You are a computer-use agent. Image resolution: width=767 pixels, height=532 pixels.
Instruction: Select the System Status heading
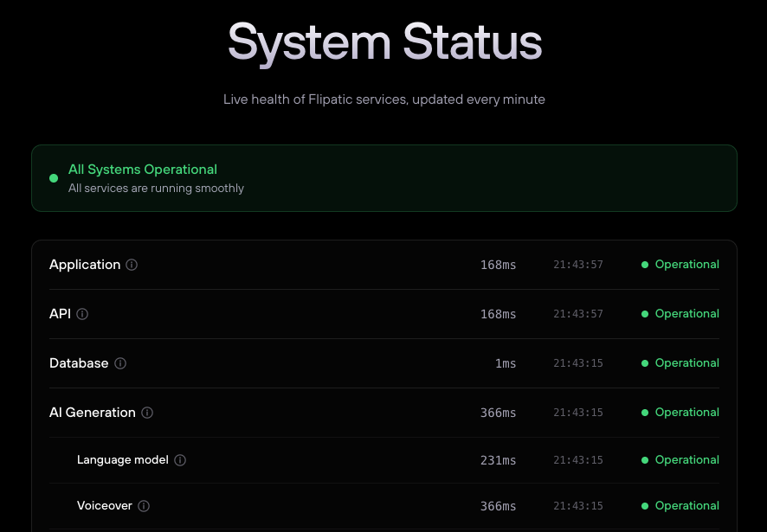[384, 43]
